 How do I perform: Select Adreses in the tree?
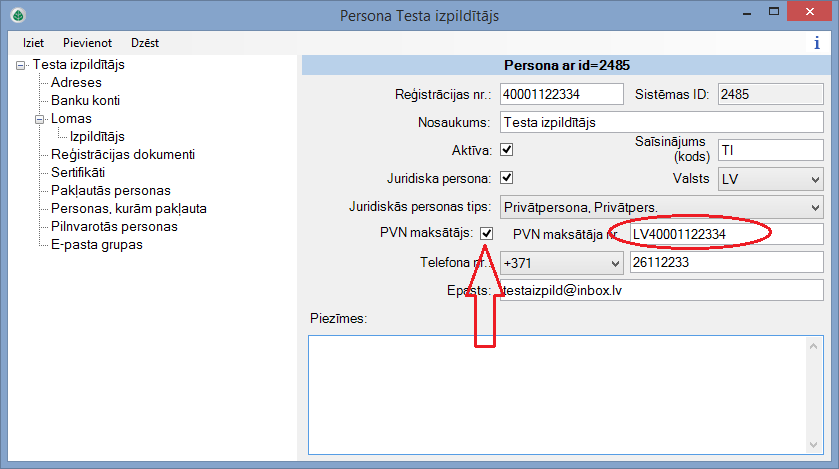click(x=76, y=82)
